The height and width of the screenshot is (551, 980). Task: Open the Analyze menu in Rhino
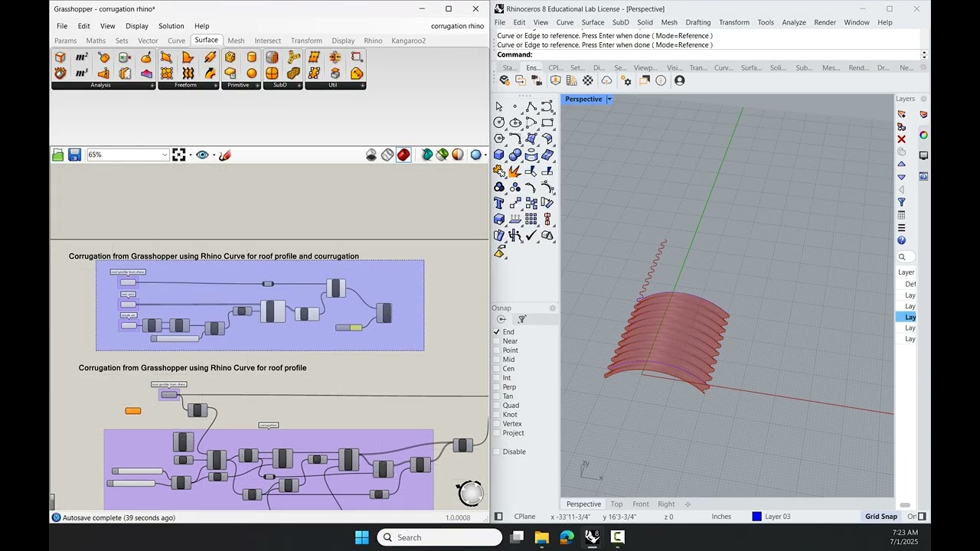[x=794, y=22]
